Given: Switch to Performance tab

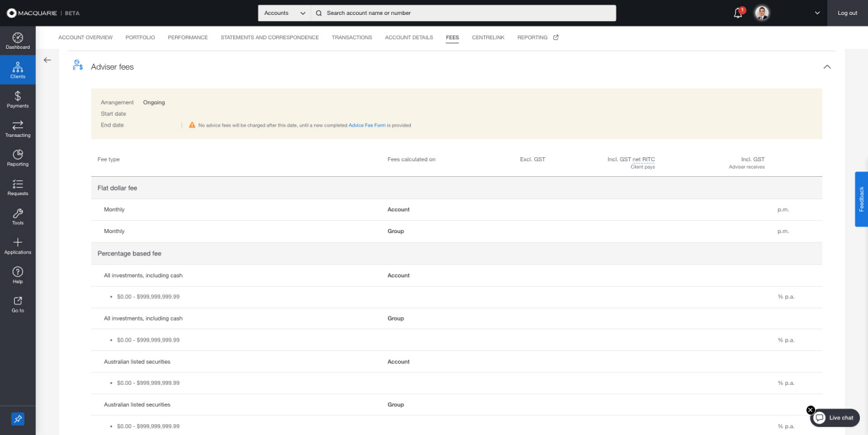Looking at the screenshot, I should (188, 37).
